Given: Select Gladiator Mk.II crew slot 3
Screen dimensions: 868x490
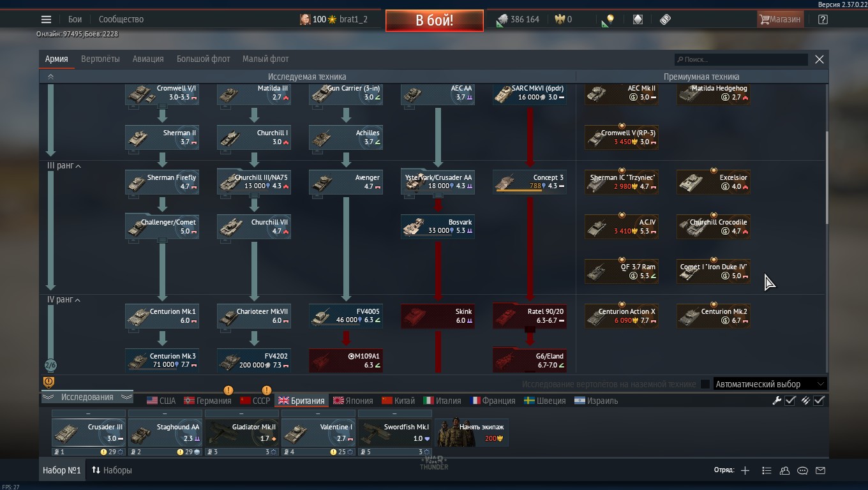Looking at the screenshot, I should point(242,433).
